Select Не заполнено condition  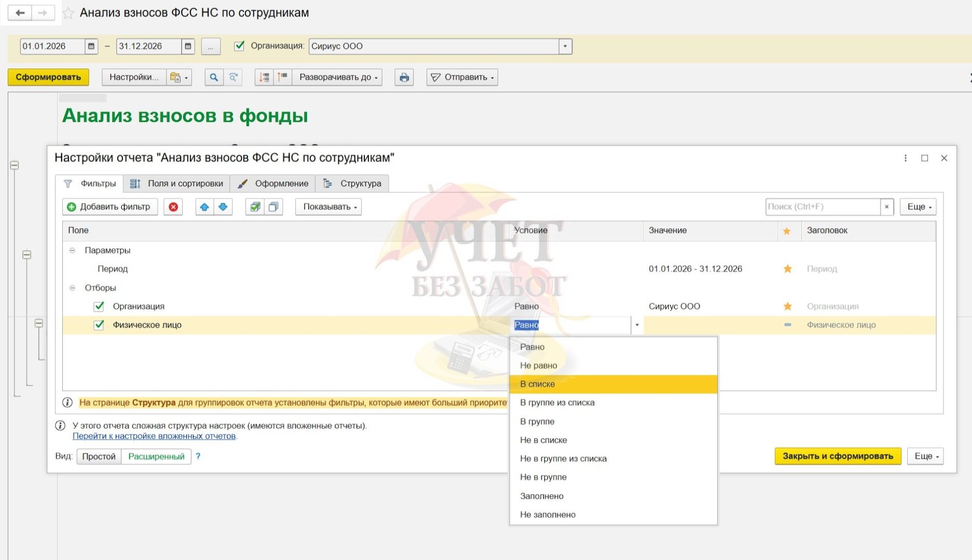pos(613,515)
